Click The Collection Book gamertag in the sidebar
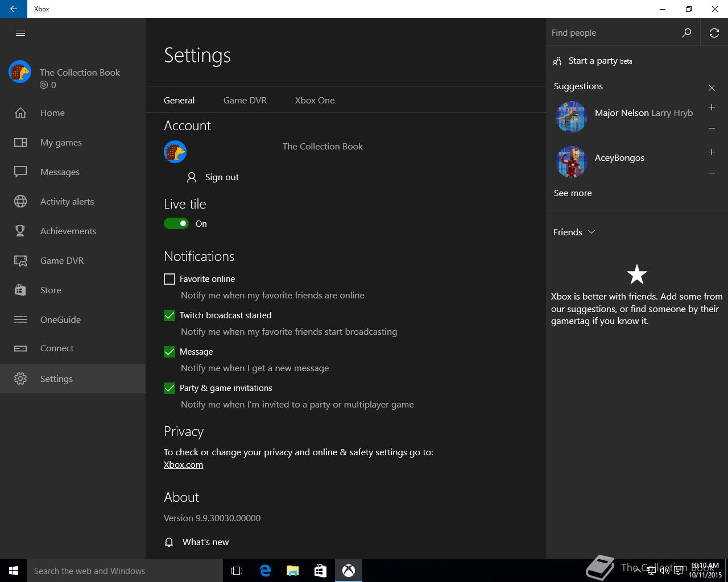Viewport: 728px width, 582px height. point(80,72)
